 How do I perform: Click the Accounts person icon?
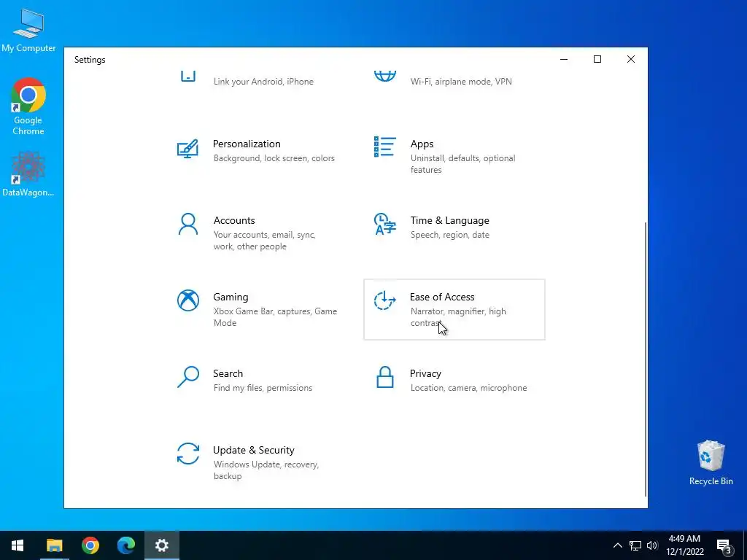coord(187,224)
